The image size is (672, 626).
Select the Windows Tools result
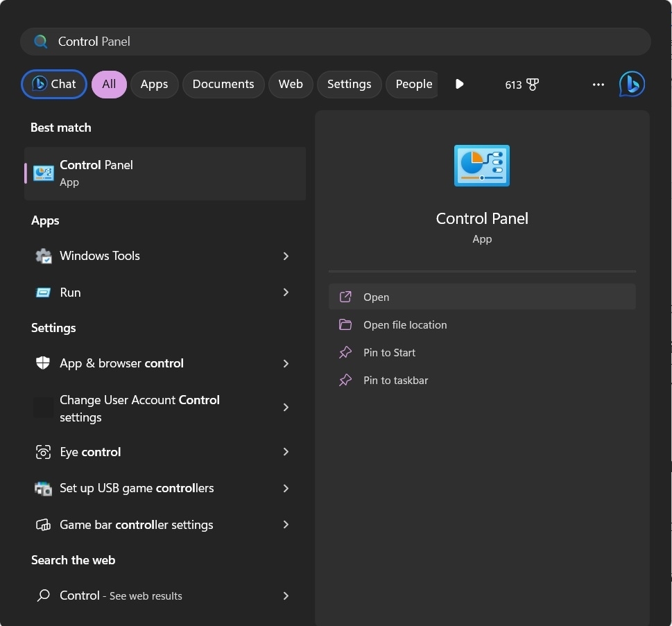165,257
